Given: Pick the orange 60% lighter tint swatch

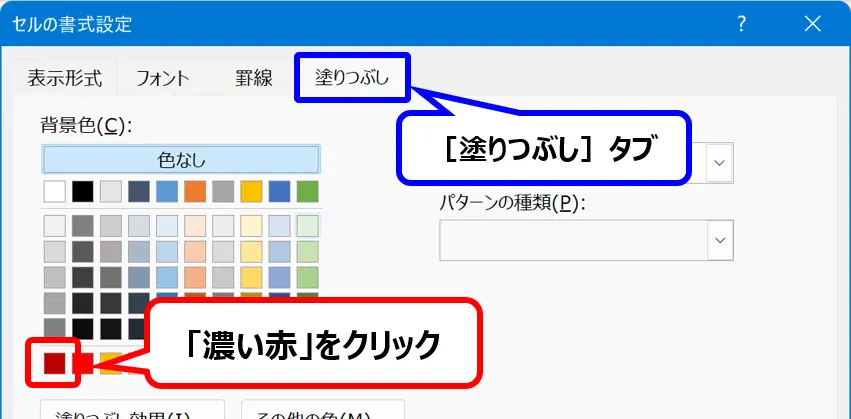Looking at the screenshot, I should (195, 252).
